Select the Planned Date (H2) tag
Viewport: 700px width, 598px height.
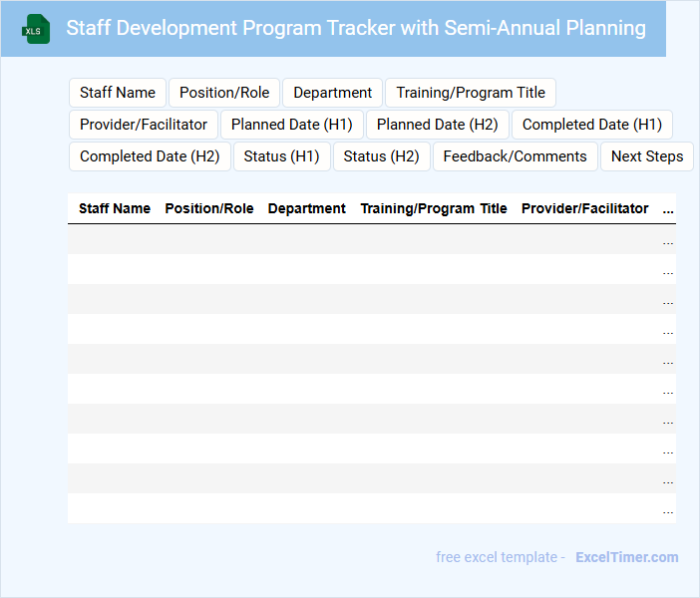[x=438, y=125]
